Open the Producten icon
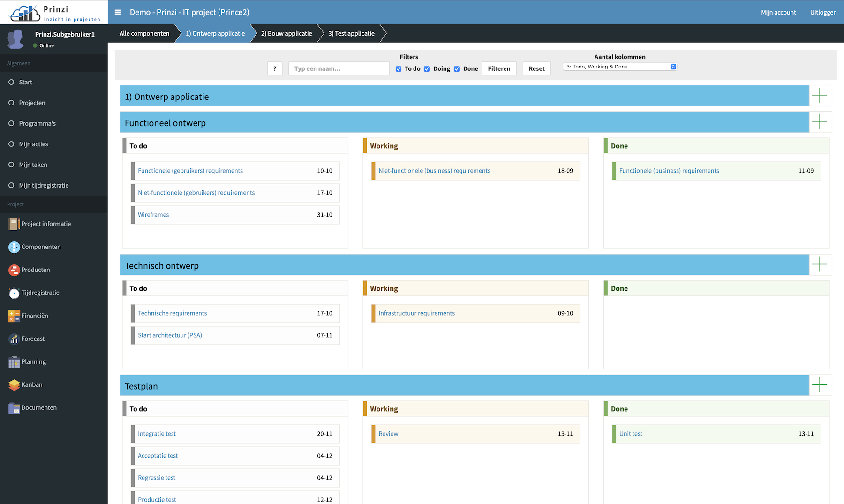844x504 pixels. pos(14,270)
